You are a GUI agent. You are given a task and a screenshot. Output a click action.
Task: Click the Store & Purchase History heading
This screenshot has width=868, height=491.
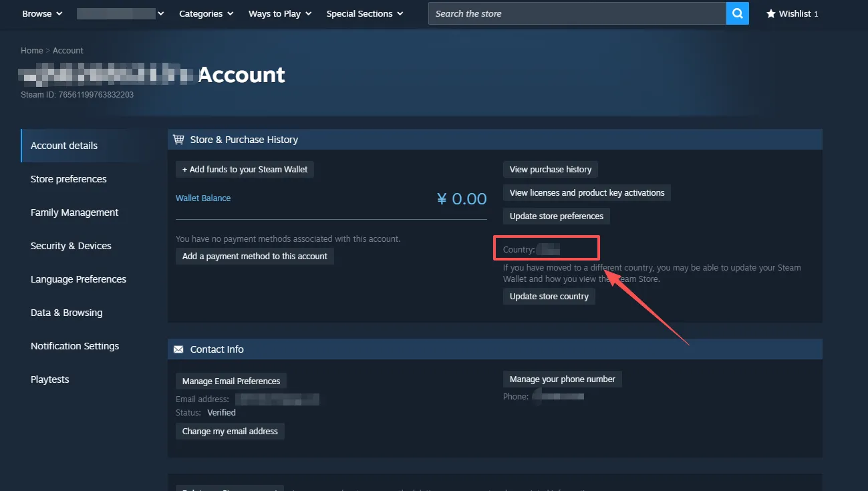point(244,140)
